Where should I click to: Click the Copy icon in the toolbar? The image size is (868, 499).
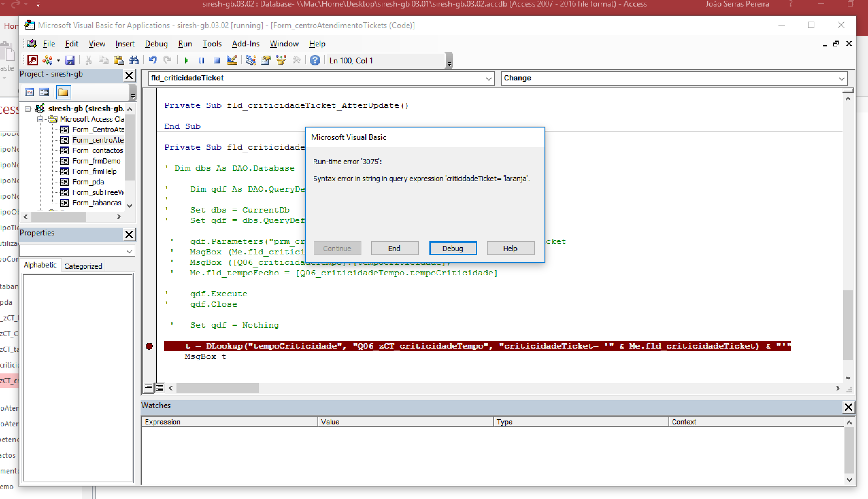click(x=103, y=60)
